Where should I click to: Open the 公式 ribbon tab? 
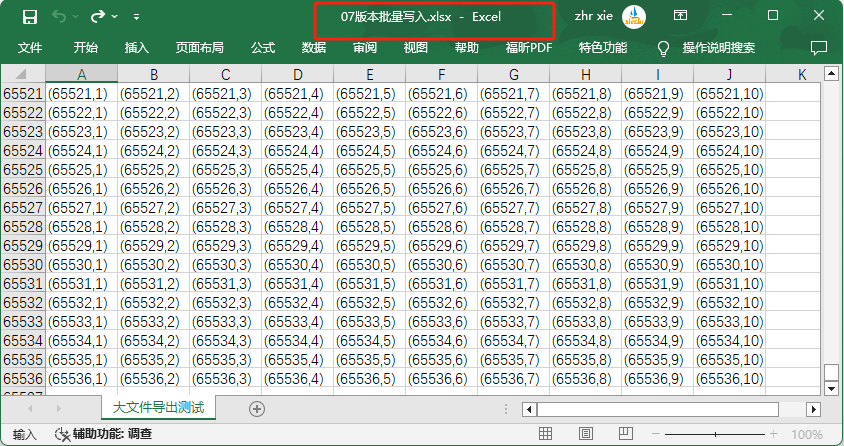pyautogui.click(x=263, y=48)
